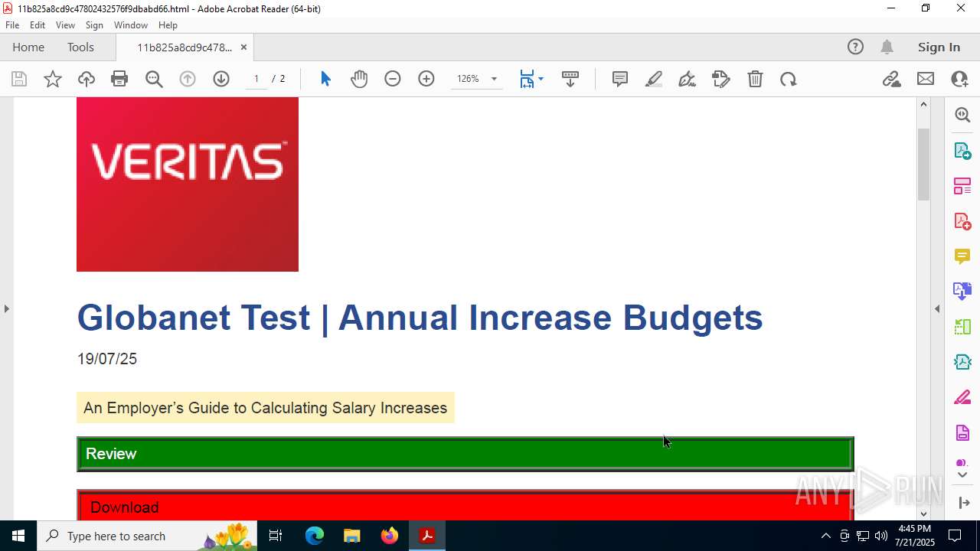The height and width of the screenshot is (551, 980).
Task: Open the Combine Files tool in right pane
Action: [x=962, y=292]
